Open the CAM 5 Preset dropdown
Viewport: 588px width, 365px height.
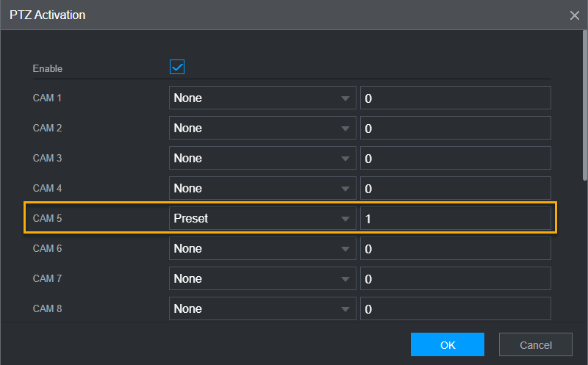262,218
